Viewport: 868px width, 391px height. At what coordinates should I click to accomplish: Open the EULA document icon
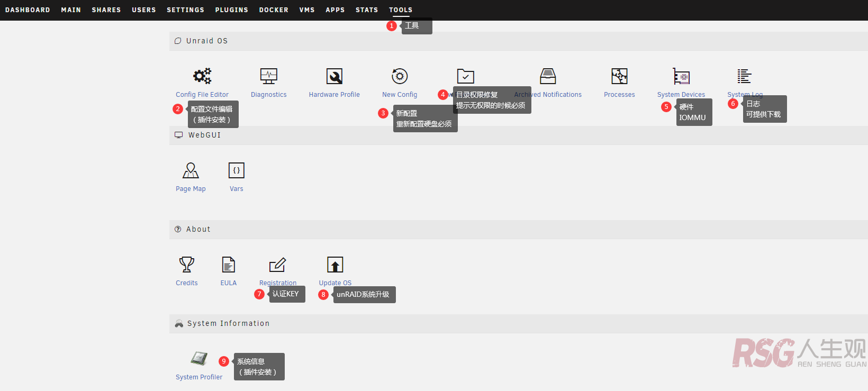coord(229,265)
